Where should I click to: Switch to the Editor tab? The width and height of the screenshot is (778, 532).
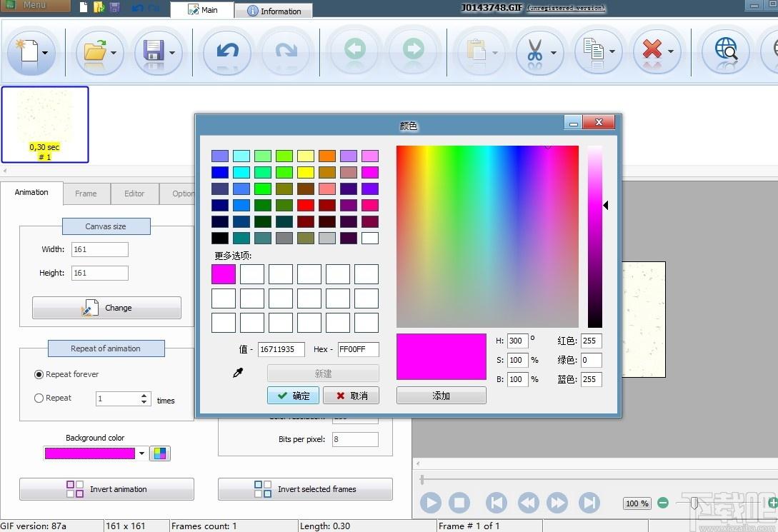click(x=134, y=194)
